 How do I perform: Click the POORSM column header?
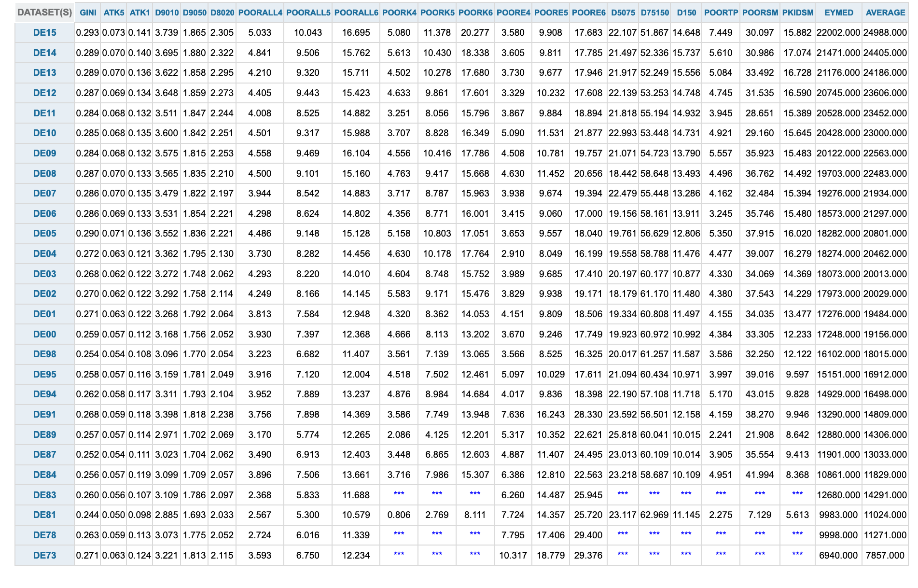760,13
